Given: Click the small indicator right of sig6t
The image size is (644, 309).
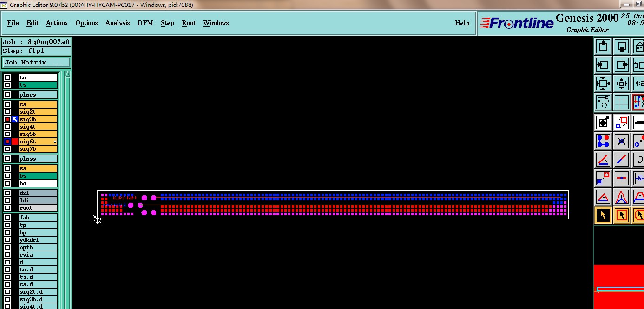Looking at the screenshot, I should [55, 142].
